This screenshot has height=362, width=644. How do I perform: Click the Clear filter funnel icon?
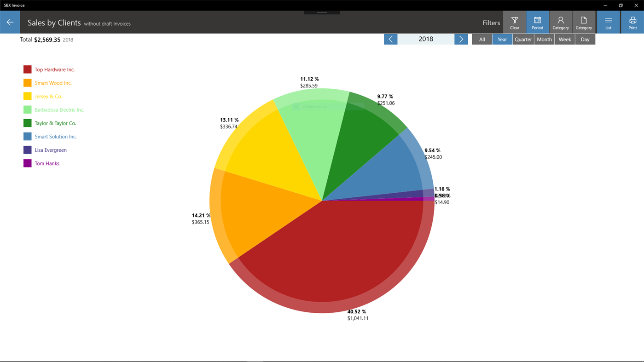[x=514, y=21]
